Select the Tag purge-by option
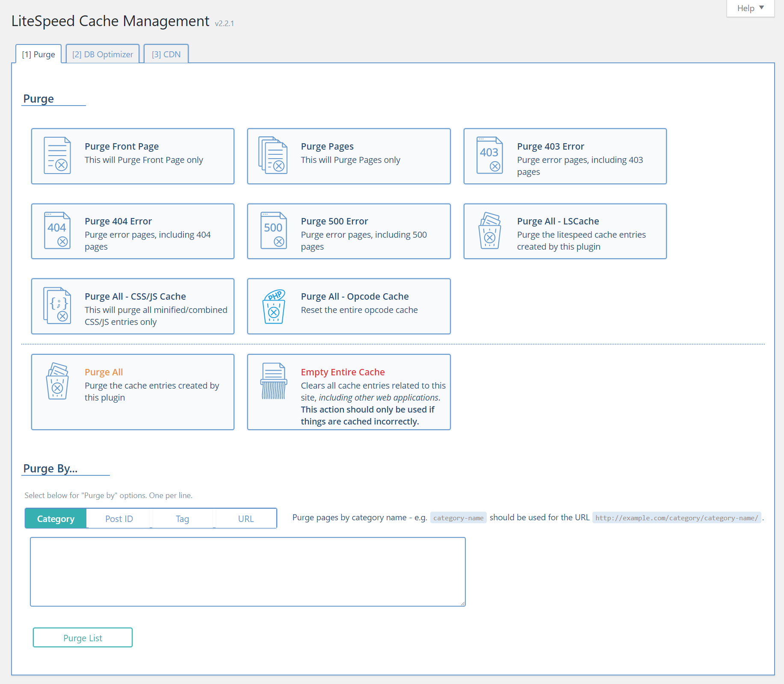Screen dimensions: 784x684 [x=182, y=519]
